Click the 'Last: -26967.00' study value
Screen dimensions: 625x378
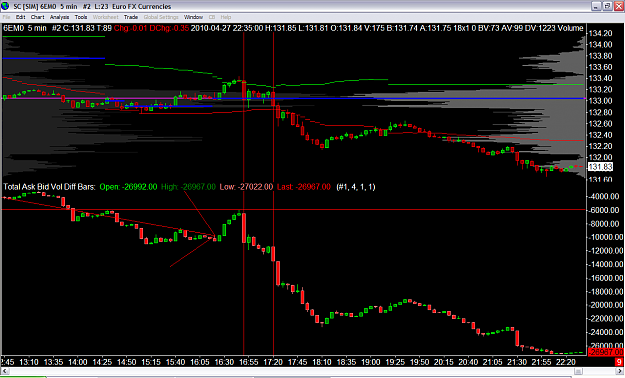pos(304,187)
